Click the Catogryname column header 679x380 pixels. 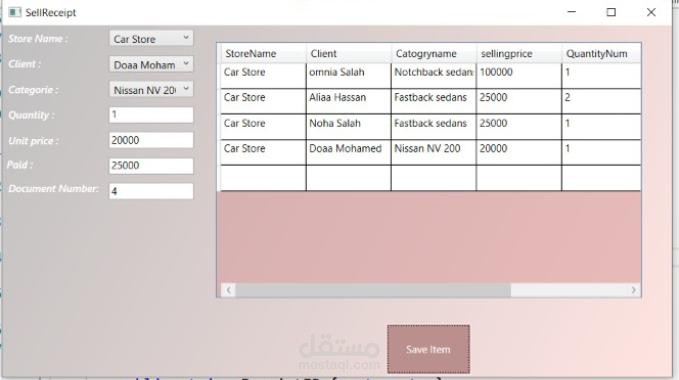pyautogui.click(x=434, y=54)
